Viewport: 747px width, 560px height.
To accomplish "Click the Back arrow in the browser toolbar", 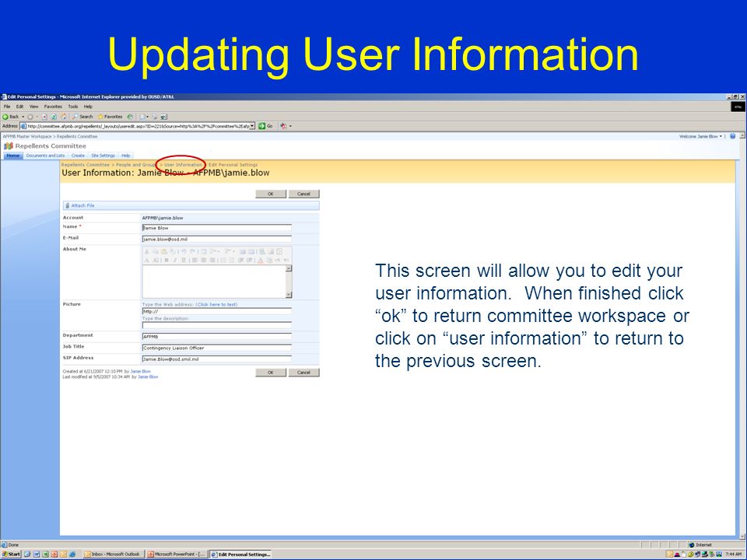I will tap(5, 117).
